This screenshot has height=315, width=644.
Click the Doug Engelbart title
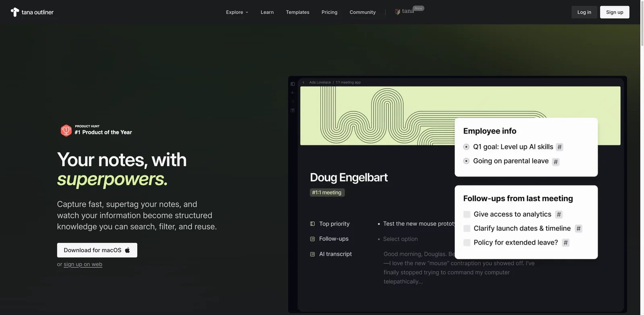349,177
